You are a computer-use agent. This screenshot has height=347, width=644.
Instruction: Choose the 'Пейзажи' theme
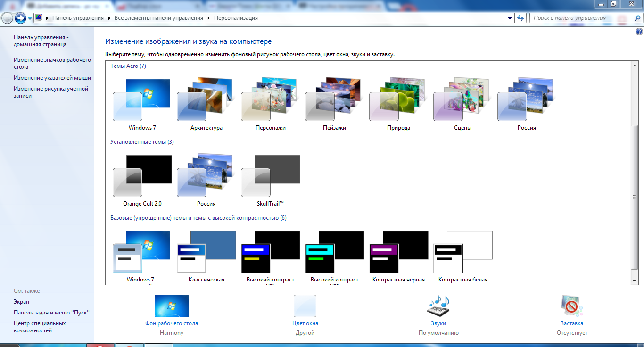[334, 105]
